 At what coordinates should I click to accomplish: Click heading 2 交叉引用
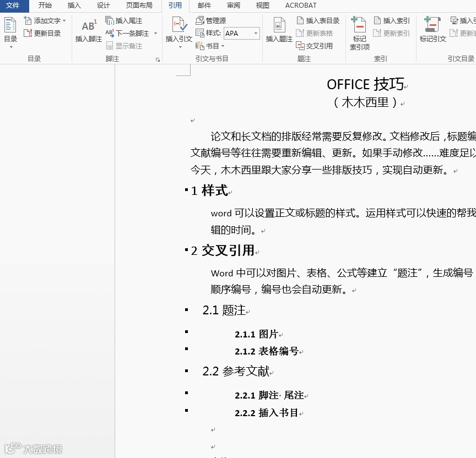pos(223,250)
